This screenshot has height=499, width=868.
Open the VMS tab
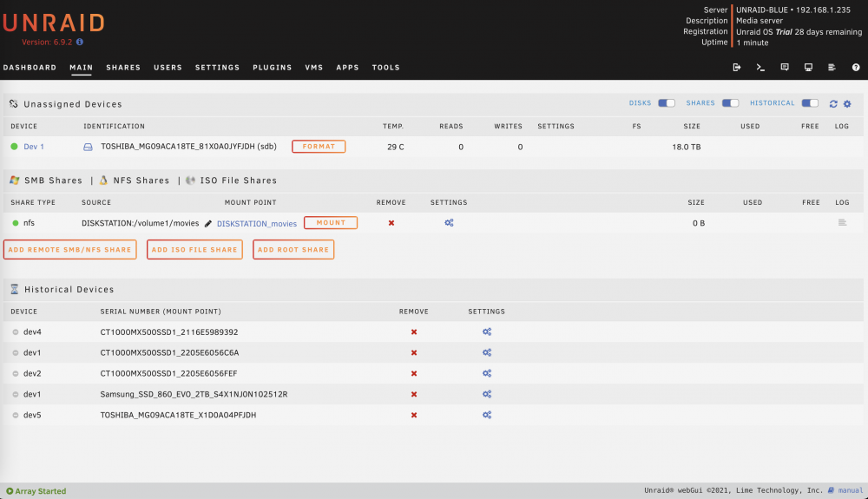pyautogui.click(x=314, y=68)
